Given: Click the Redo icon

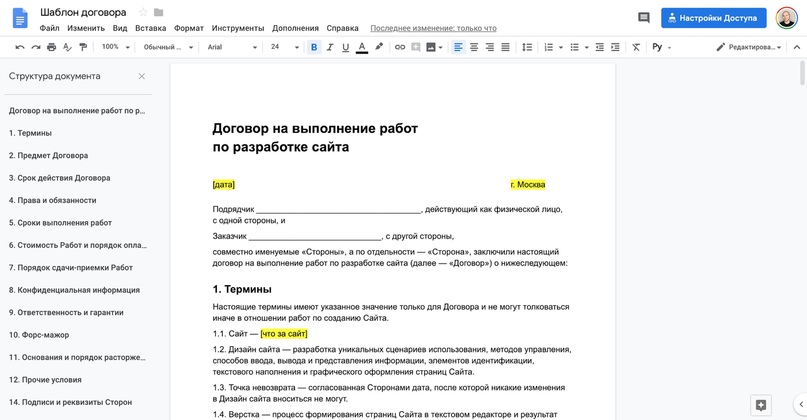Looking at the screenshot, I should tap(36, 47).
